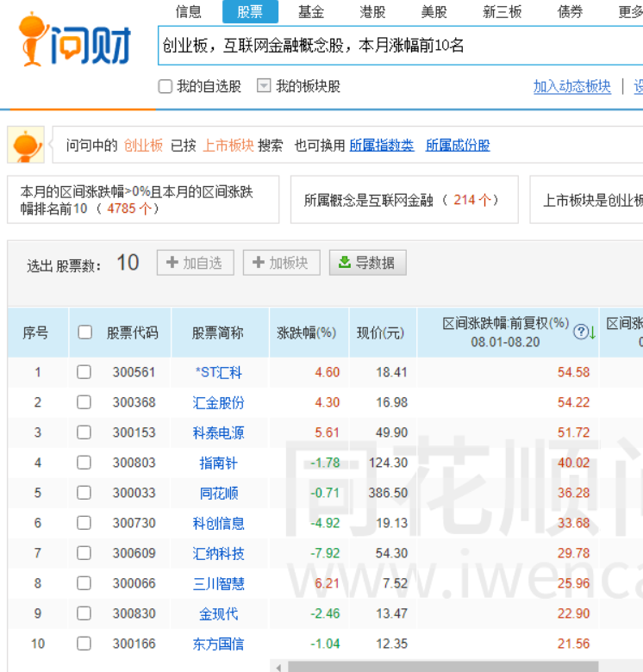Select the 股票 tab
The width and height of the screenshot is (643, 672).
coord(250,11)
